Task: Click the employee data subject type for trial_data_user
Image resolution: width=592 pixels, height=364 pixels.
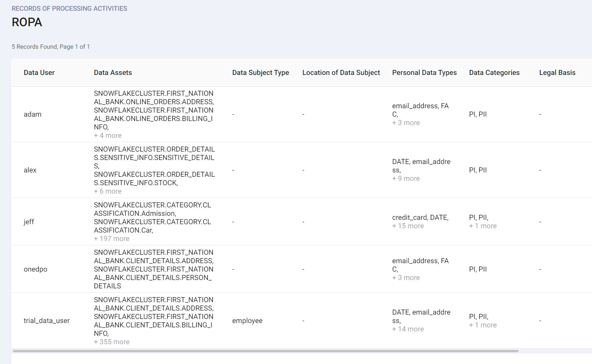Action: pyautogui.click(x=247, y=320)
